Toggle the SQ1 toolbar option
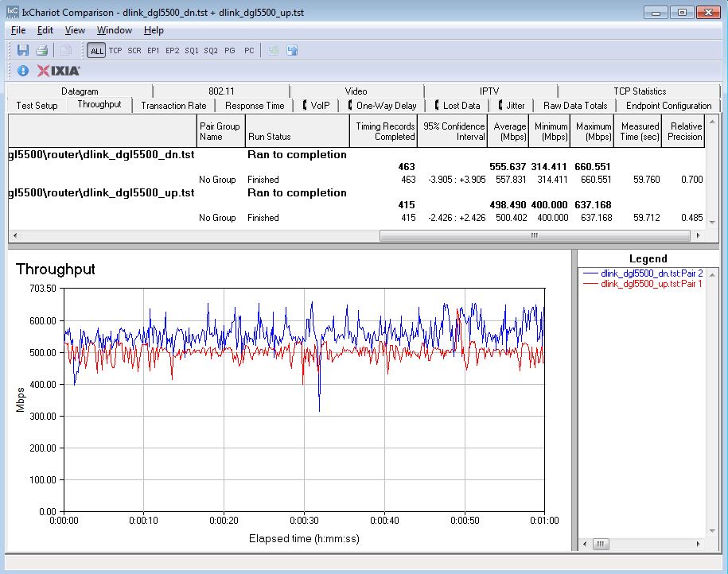The height and width of the screenshot is (574, 728). 191,51
